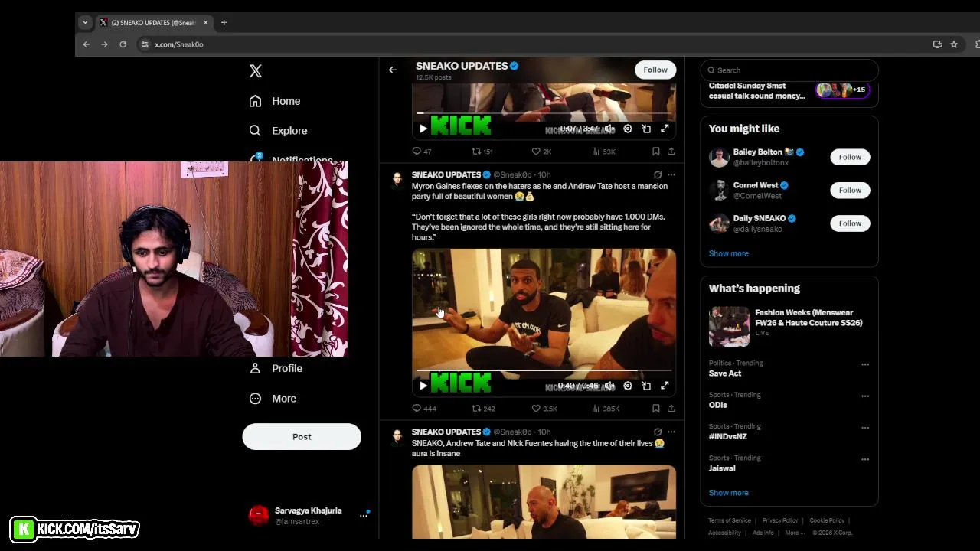Reply to the Myron Gaines post
This screenshot has width=980, height=551.
tap(424, 409)
